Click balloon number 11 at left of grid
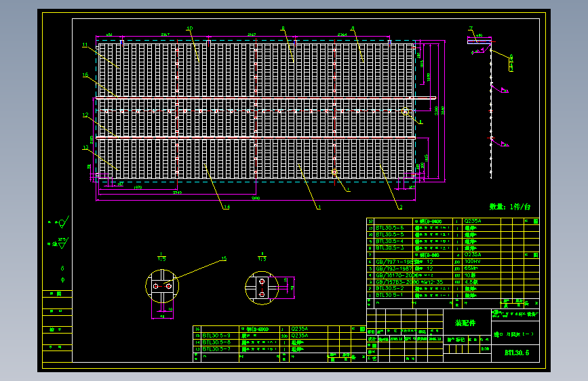 pos(85,45)
